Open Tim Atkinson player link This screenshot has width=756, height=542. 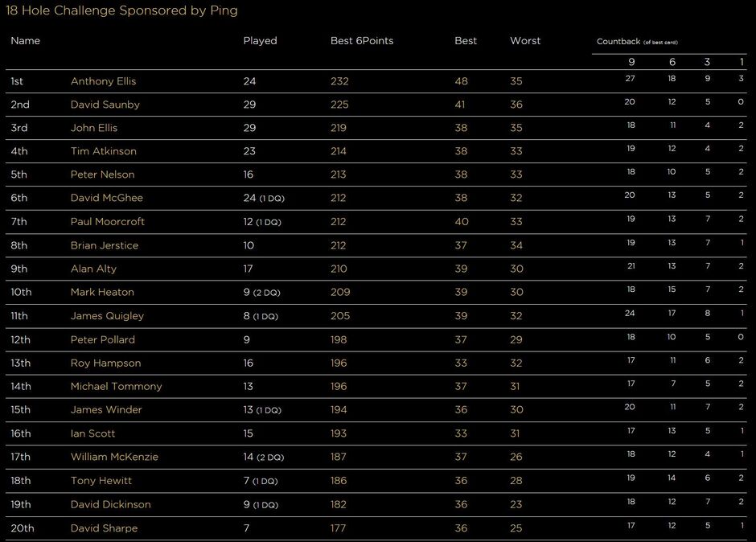pyautogui.click(x=104, y=151)
